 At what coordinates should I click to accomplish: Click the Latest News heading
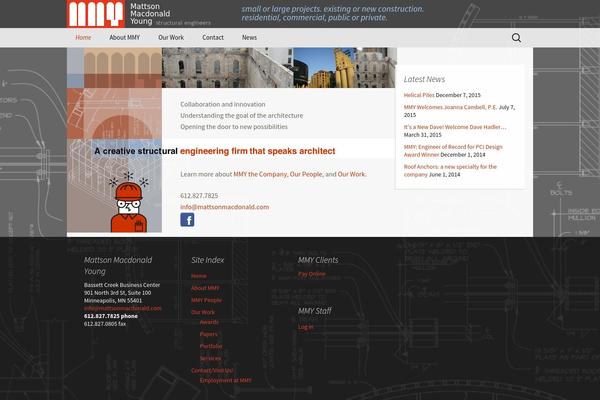(424, 79)
